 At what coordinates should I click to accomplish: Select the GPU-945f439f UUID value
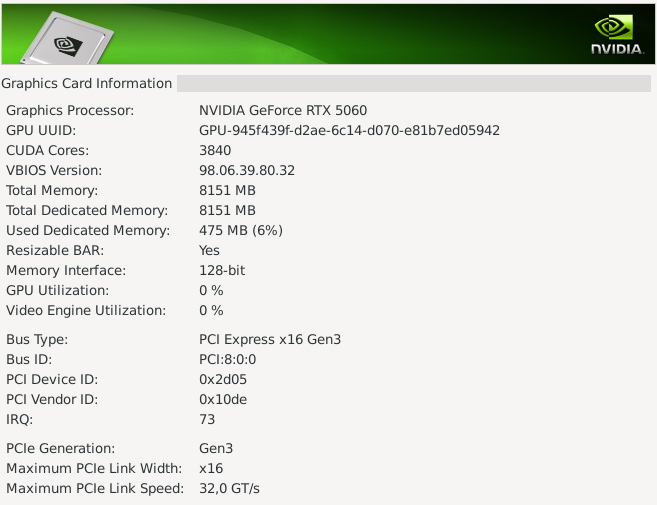349,130
